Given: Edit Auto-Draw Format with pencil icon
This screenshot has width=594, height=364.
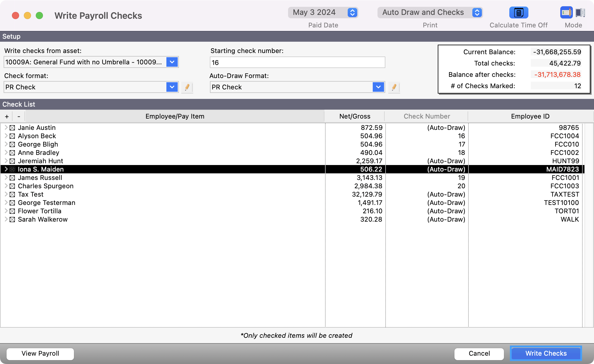Looking at the screenshot, I should pos(394,87).
